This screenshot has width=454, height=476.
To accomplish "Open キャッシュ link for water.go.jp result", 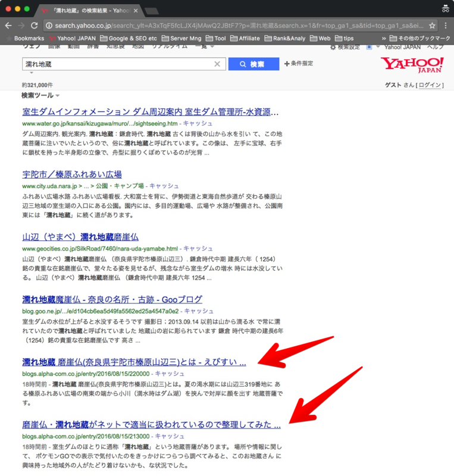I will pos(198,124).
